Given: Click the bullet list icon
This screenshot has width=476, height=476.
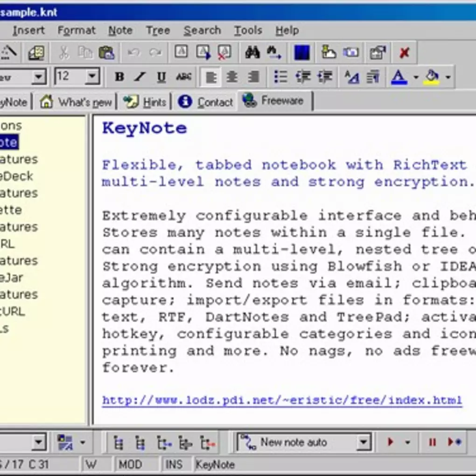Looking at the screenshot, I should pyautogui.click(x=280, y=77).
